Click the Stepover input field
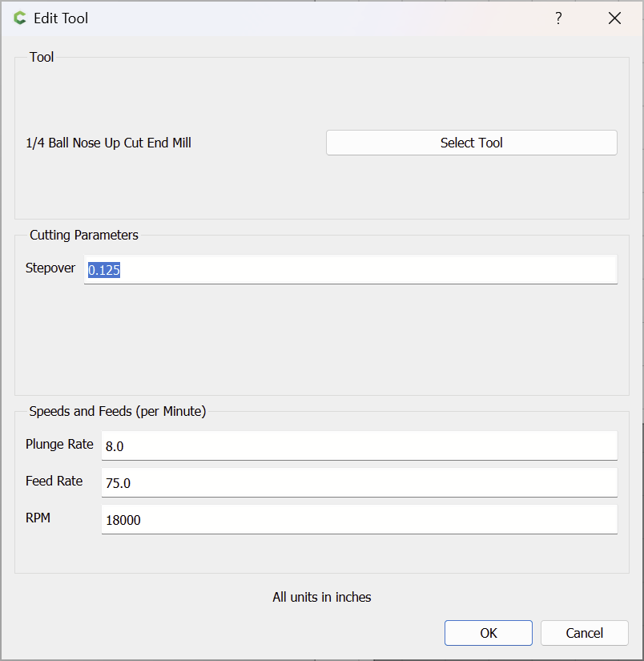This screenshot has width=644, height=661. coord(351,270)
